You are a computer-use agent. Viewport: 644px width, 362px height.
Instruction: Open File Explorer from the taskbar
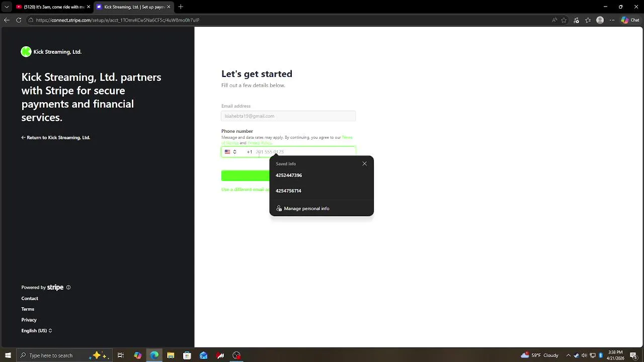point(171,355)
